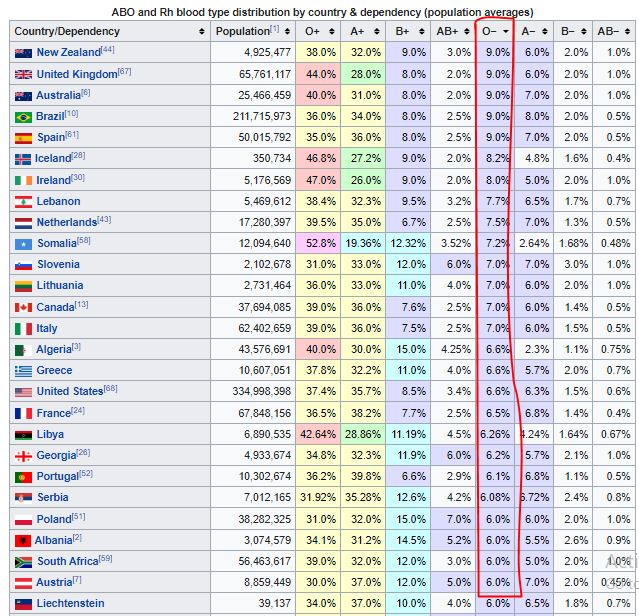
Task: Open citation [44] next to New Zealand
Action: (108, 50)
